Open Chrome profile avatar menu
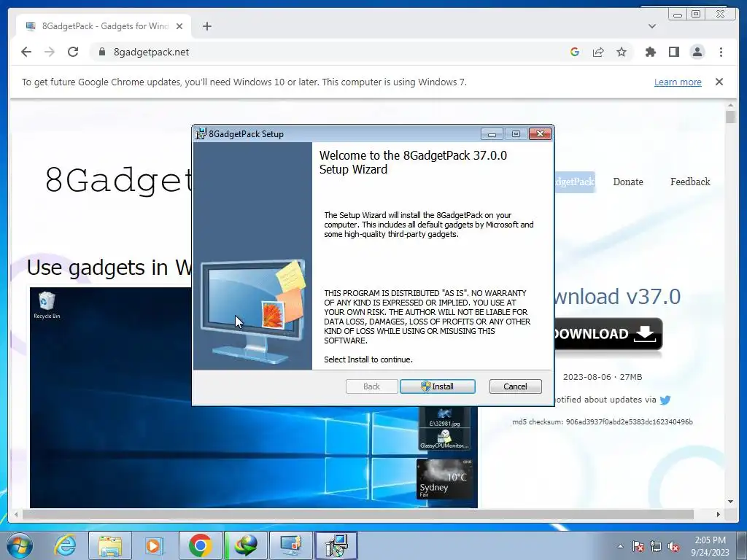Screen dimensions: 747x560 pos(697,52)
